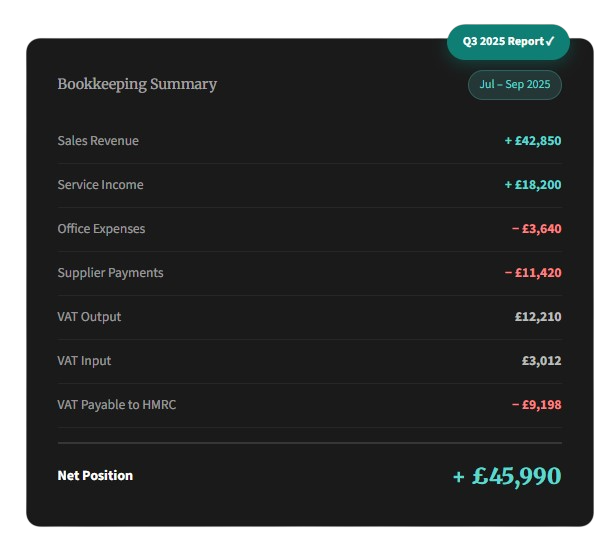Select the Office Expenses row label
Viewport: 615px width, 552px height.
point(101,229)
